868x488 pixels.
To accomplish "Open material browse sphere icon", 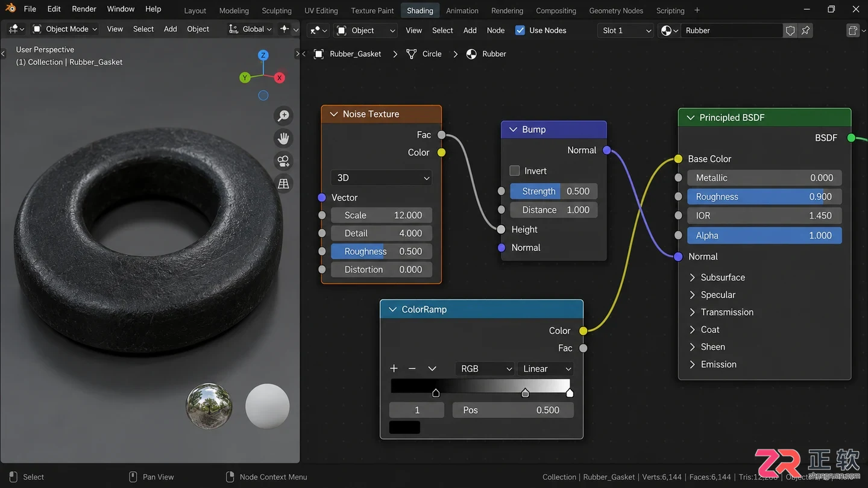I will [x=669, y=30].
